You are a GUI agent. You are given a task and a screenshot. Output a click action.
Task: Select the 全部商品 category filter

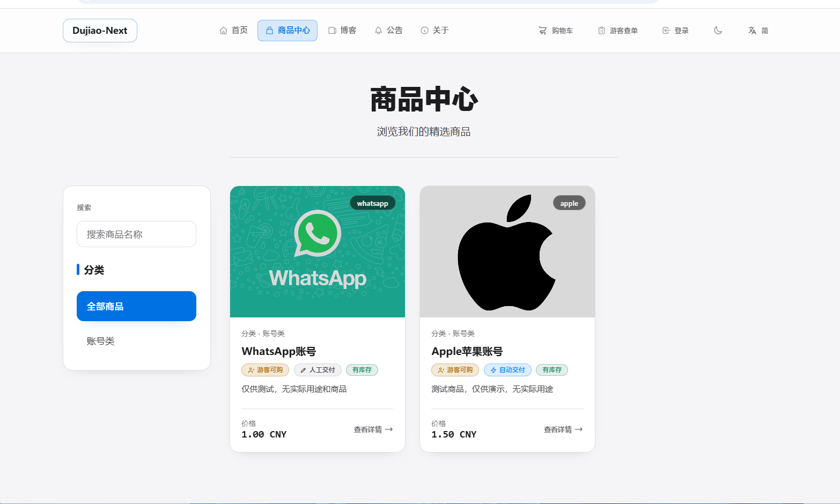[136, 306]
